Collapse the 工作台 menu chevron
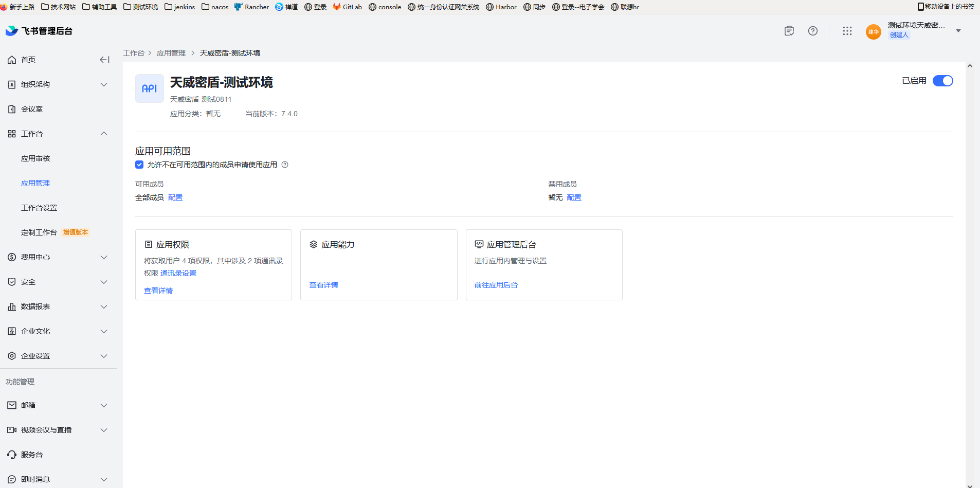The image size is (980, 488). (x=104, y=134)
